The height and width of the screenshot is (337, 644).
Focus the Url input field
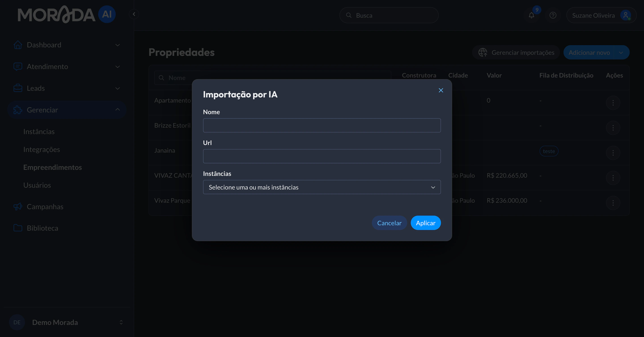coord(322,156)
